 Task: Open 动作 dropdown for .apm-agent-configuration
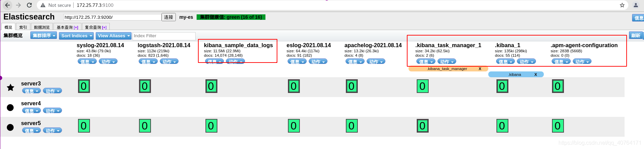pyautogui.click(x=582, y=62)
